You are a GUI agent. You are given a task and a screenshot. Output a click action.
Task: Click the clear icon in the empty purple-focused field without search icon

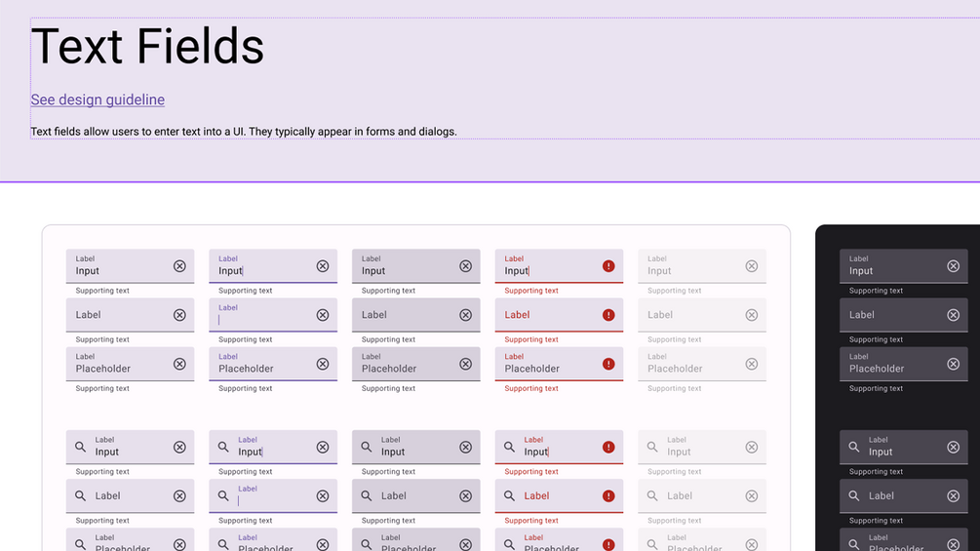(323, 315)
